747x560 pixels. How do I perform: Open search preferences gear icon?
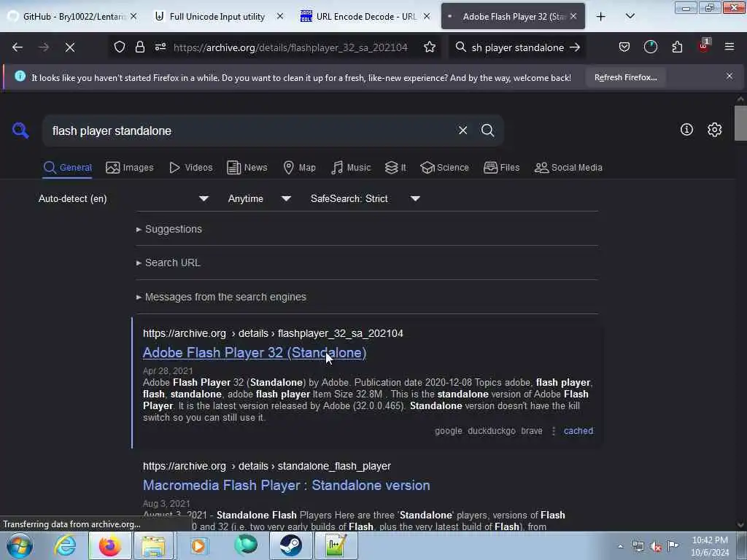coord(714,130)
